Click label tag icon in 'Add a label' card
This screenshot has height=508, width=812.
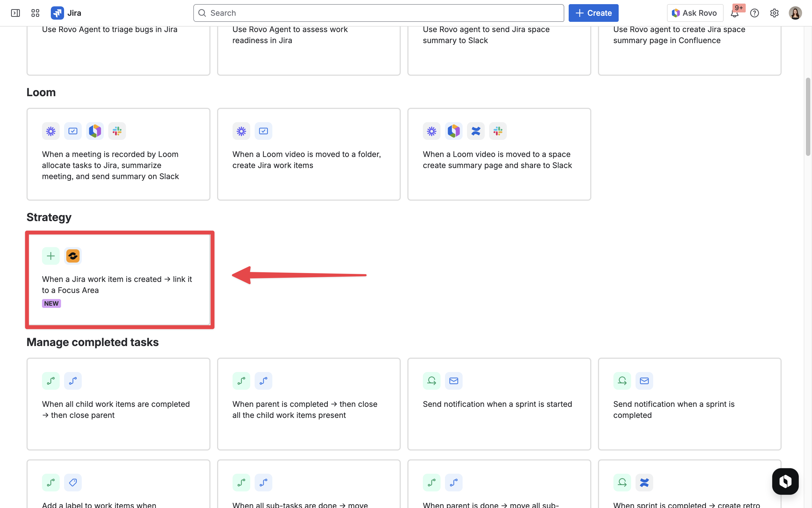tap(73, 483)
